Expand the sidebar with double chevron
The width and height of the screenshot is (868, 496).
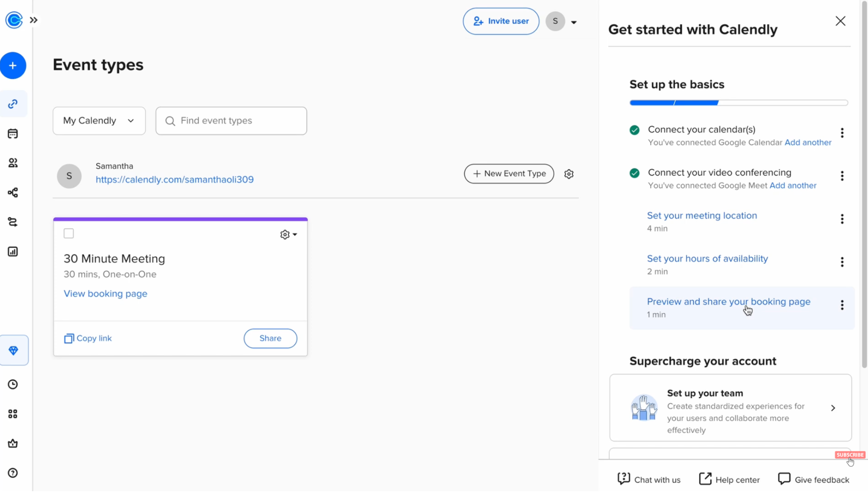34,20
